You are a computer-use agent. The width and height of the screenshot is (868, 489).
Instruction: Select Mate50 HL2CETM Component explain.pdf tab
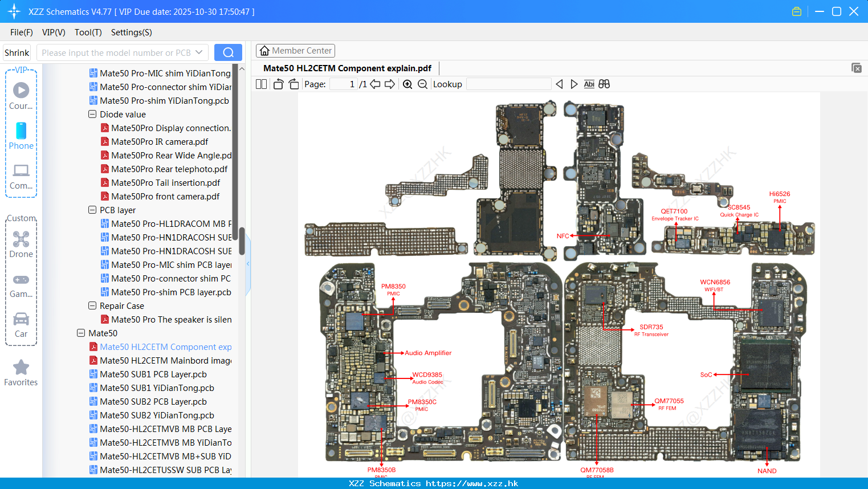click(x=347, y=68)
